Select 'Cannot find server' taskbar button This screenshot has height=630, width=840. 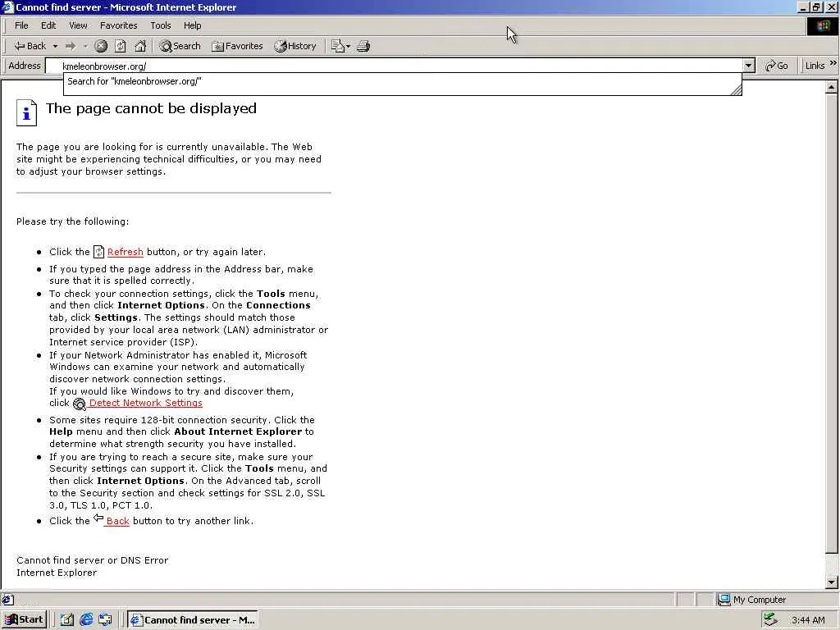coord(193,620)
